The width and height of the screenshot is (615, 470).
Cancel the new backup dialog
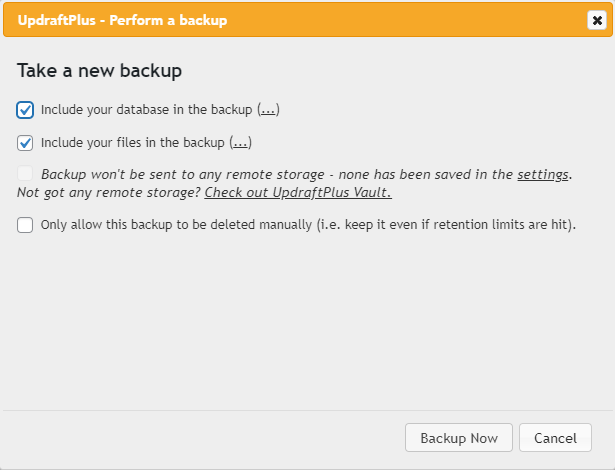pos(555,438)
